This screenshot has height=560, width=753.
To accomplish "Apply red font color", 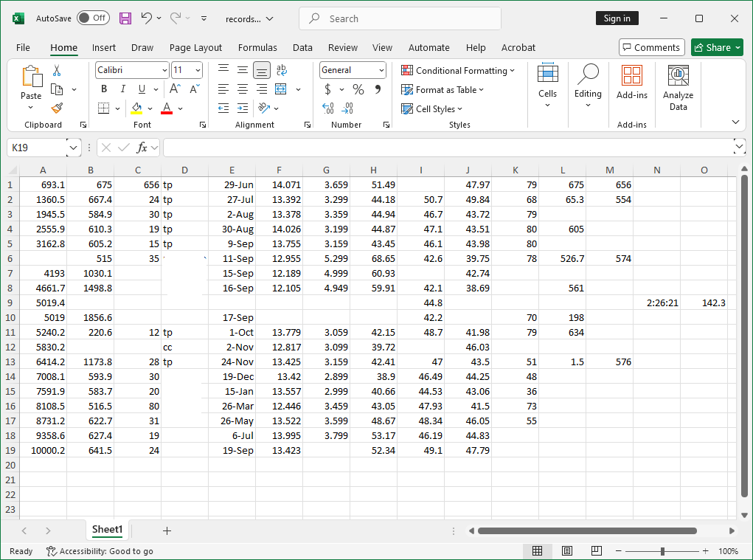I will click(x=167, y=108).
